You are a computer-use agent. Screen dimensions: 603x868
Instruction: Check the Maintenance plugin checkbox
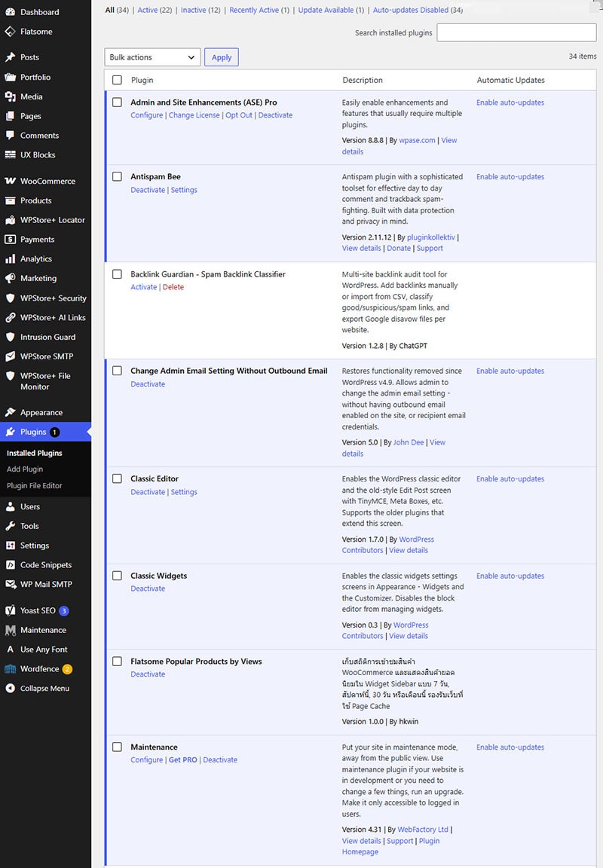coord(117,747)
